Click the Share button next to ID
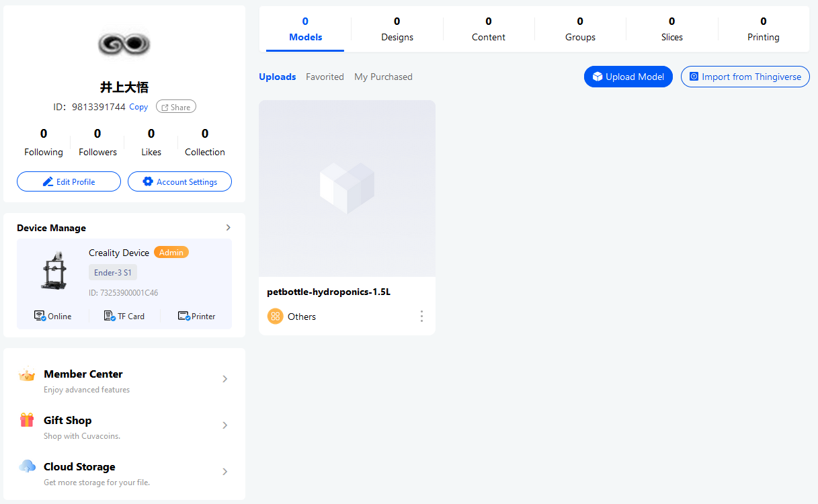Viewport: 818px width, 504px height. (176, 107)
